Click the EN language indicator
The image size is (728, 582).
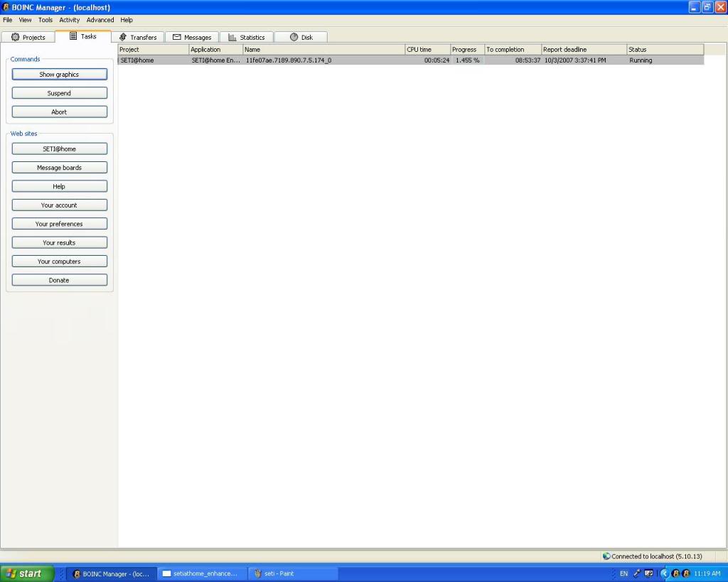tap(624, 573)
